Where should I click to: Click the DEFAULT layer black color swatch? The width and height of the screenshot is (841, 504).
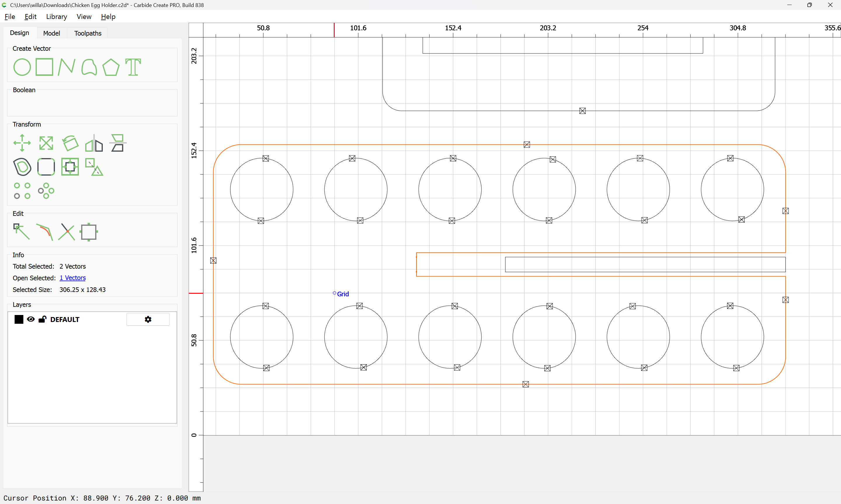pyautogui.click(x=19, y=319)
